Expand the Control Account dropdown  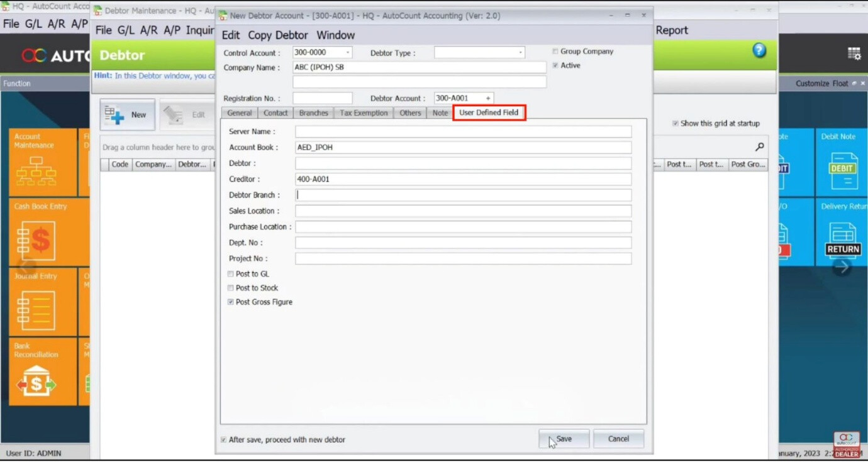coord(347,53)
